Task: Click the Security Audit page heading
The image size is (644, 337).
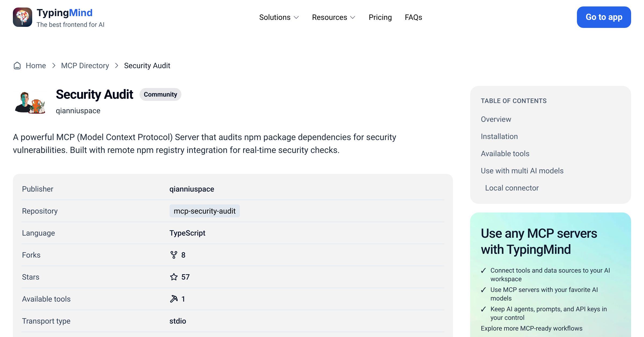Action: click(94, 94)
